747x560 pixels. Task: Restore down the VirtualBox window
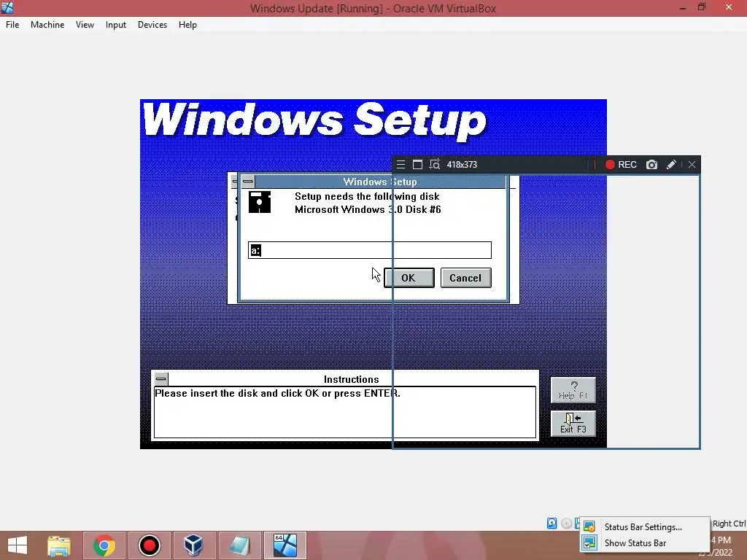pos(701,7)
